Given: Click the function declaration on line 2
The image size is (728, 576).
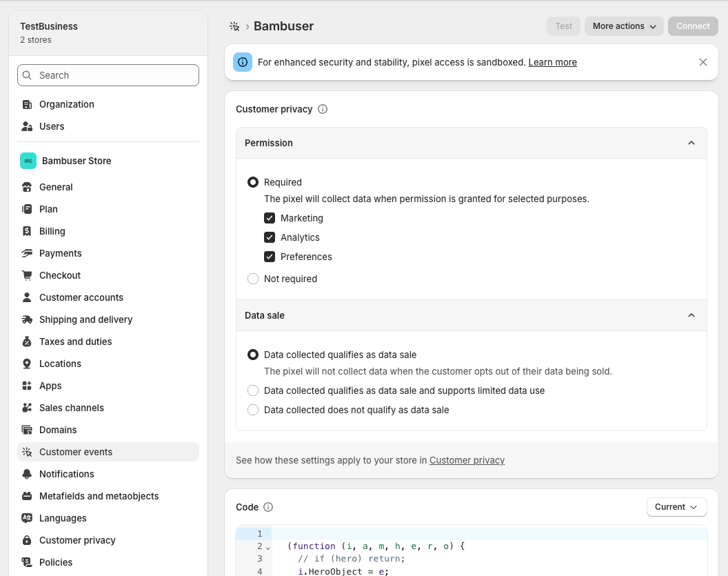Looking at the screenshot, I should pos(376,546).
